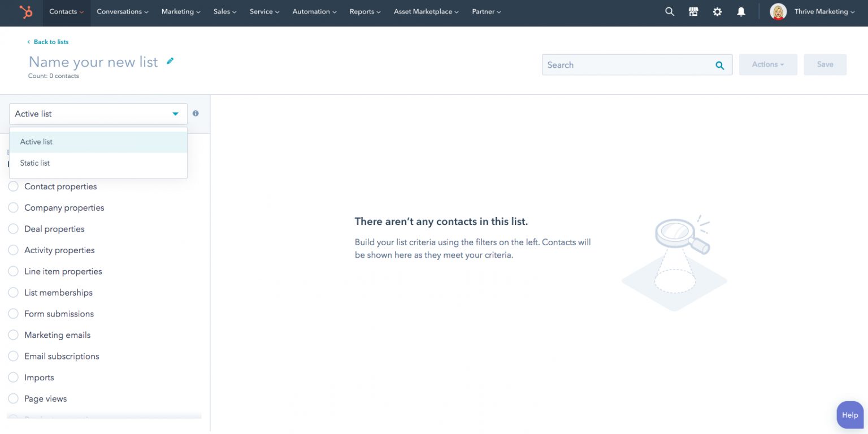Select the Marketing emails filter
Viewport: 868px width, 434px height.
click(x=58, y=335)
